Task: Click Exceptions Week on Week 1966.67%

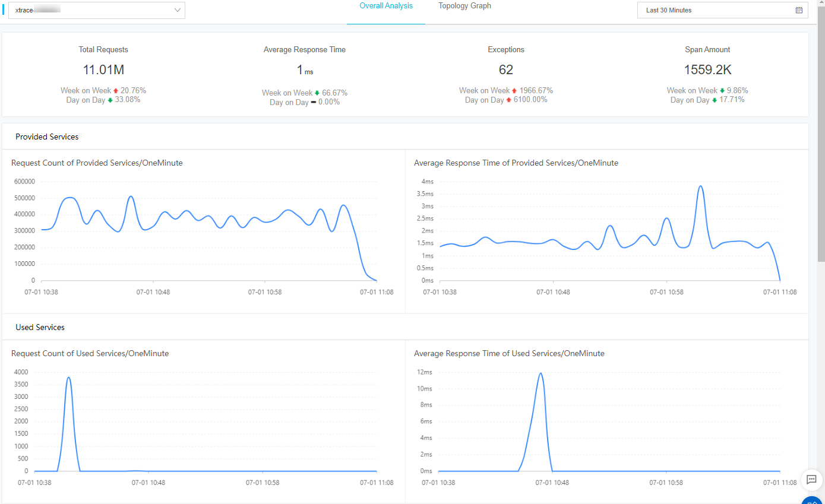Action: [506, 91]
